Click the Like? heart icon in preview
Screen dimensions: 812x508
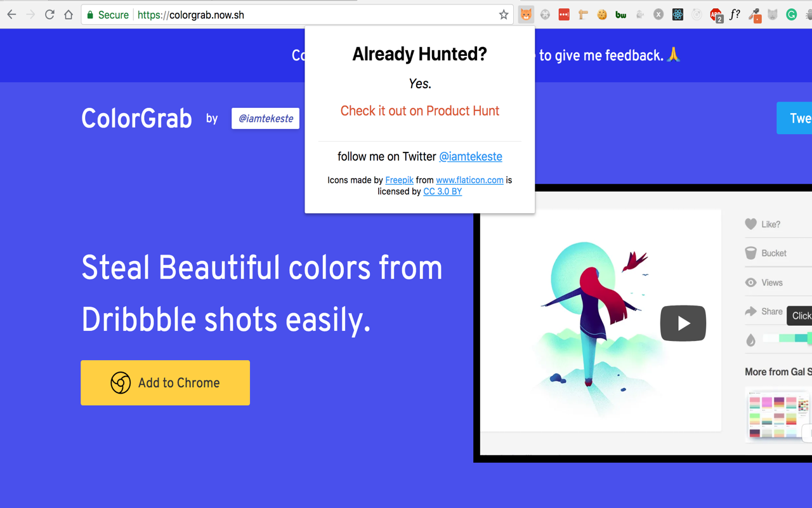pos(750,224)
